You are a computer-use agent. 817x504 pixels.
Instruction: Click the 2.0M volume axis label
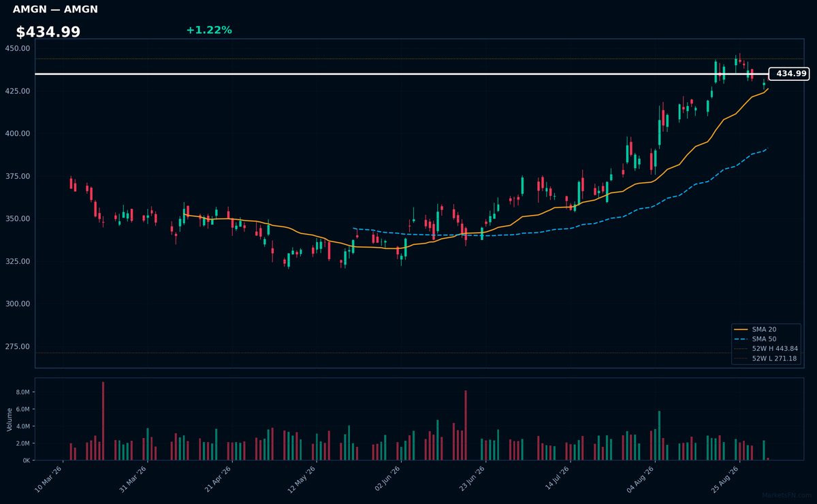pos(22,443)
